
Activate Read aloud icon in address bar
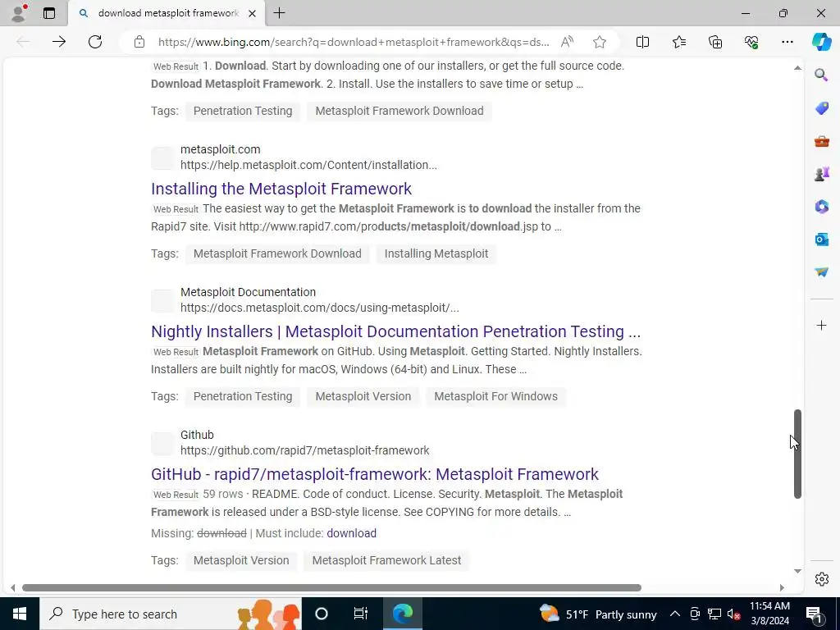pos(567,42)
